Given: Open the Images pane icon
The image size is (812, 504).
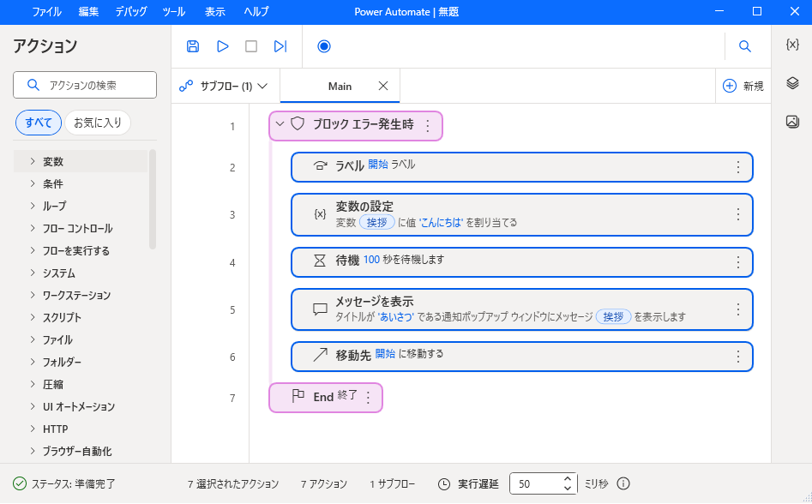Looking at the screenshot, I should coord(792,122).
